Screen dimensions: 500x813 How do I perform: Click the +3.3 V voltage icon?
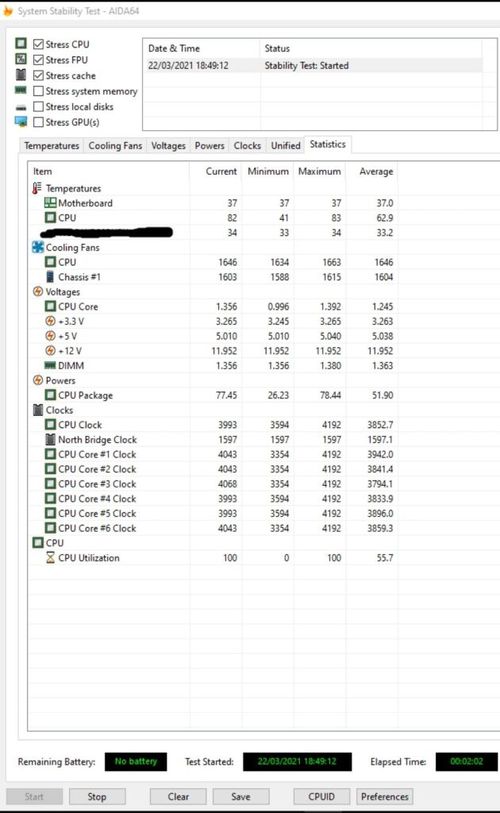(50, 321)
